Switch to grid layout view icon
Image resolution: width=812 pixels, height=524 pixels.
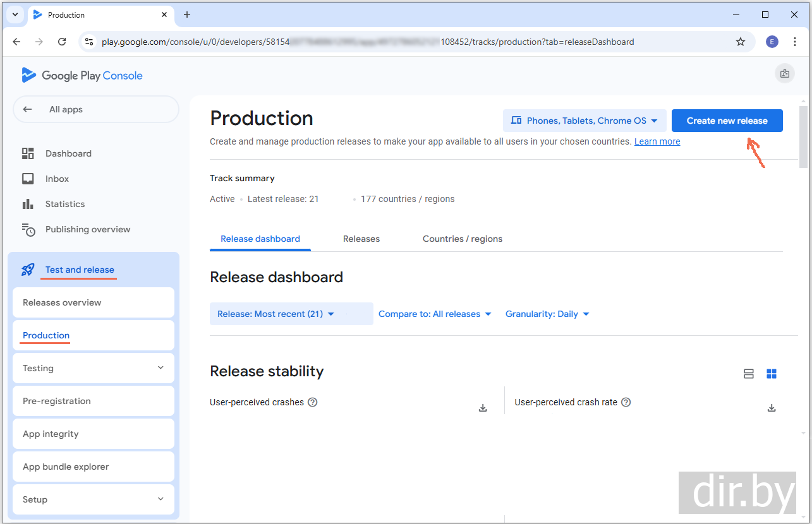pyautogui.click(x=772, y=374)
